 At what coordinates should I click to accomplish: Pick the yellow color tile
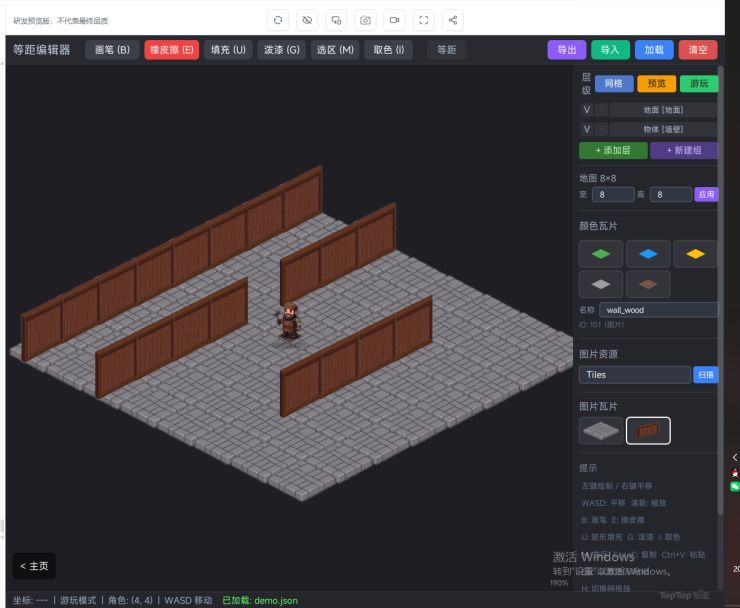695,254
